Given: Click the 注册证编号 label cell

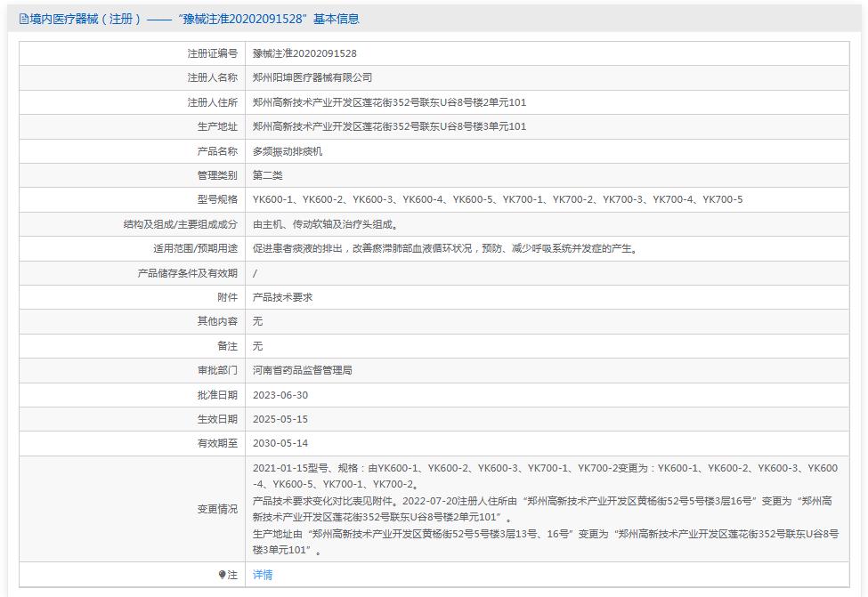Looking at the screenshot, I should (x=212, y=53).
